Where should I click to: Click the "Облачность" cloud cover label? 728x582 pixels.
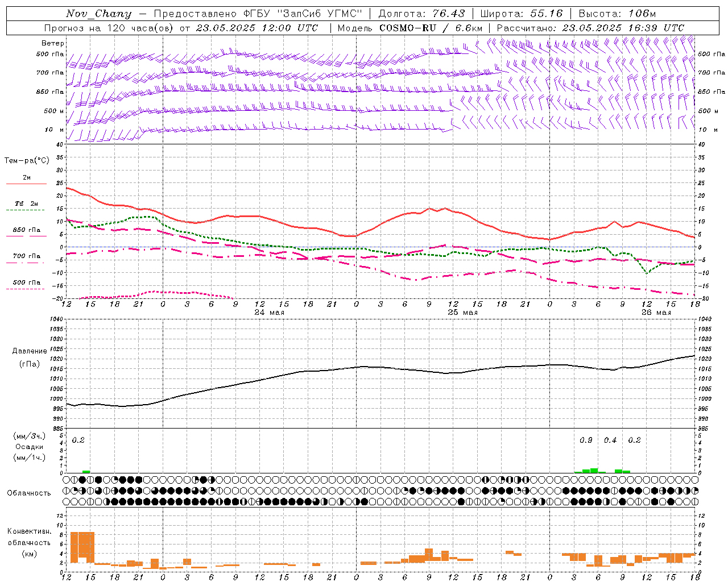click(x=29, y=493)
